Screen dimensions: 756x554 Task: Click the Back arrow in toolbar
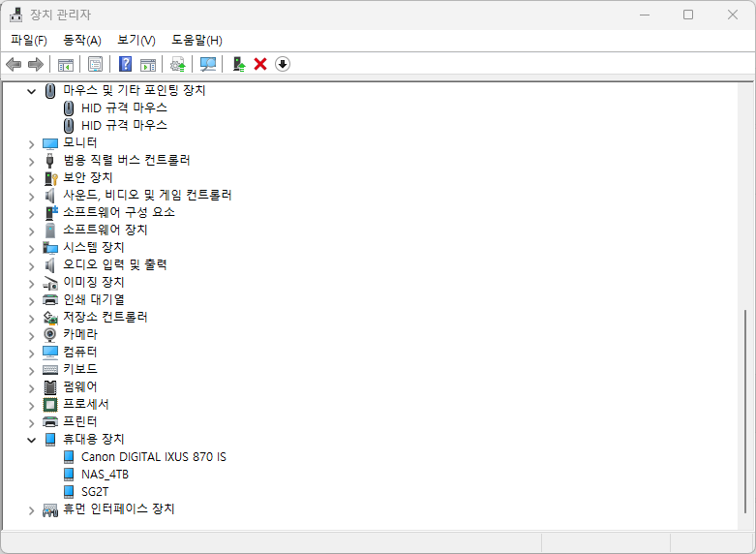[x=14, y=64]
